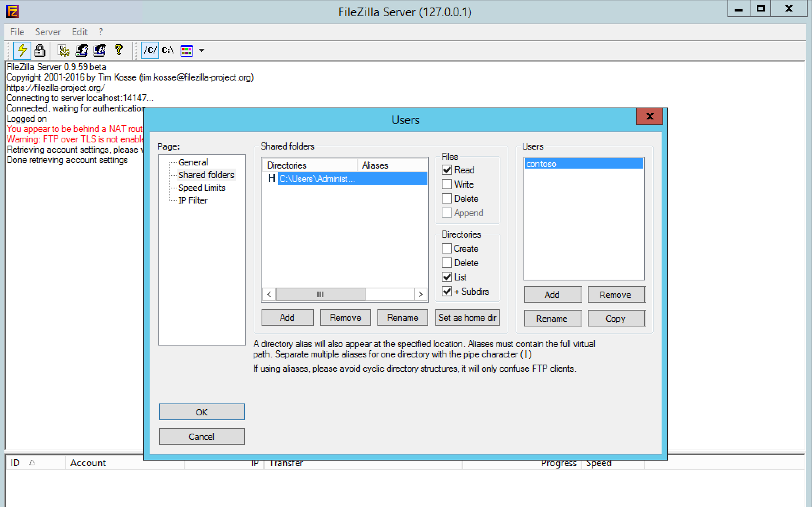Viewport: 812px width, 507px height.
Task: Enable the Create directories permission
Action: click(446, 248)
